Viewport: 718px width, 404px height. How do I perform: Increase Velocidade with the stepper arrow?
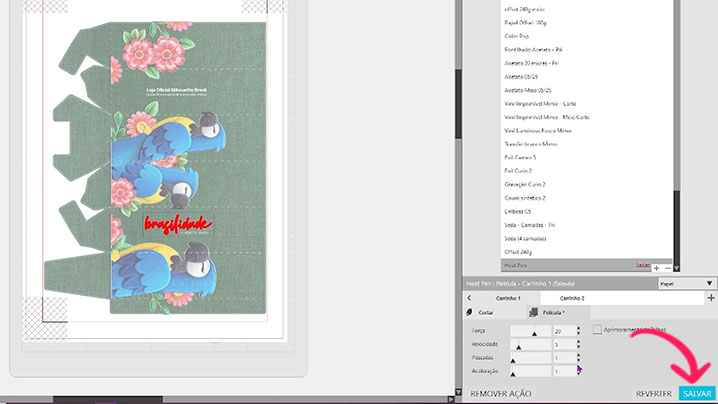coord(578,342)
